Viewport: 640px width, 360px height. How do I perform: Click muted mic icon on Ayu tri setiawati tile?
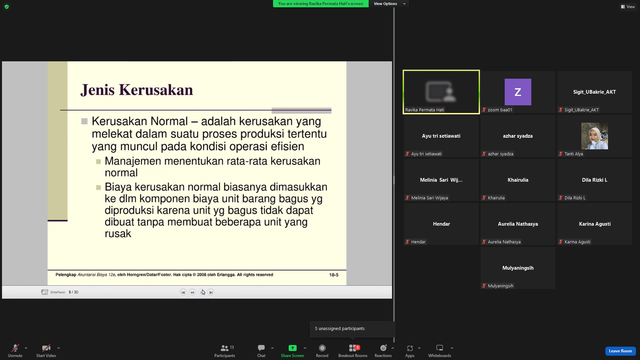pos(407,154)
